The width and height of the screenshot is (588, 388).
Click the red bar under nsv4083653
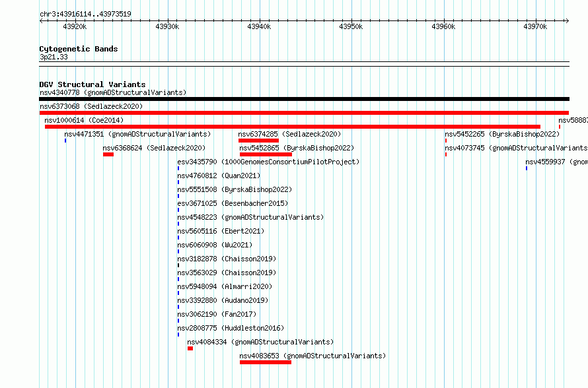266,362
